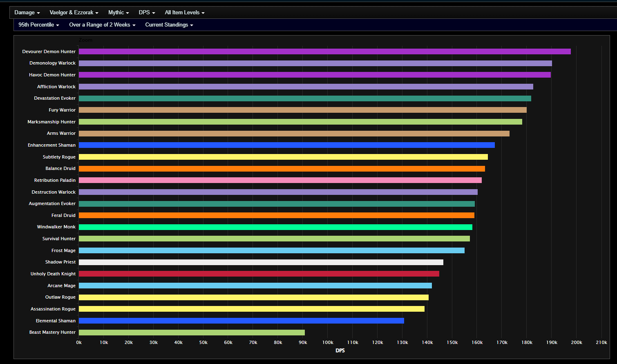Click the 'Augmentation Evoker' label

(52, 203)
